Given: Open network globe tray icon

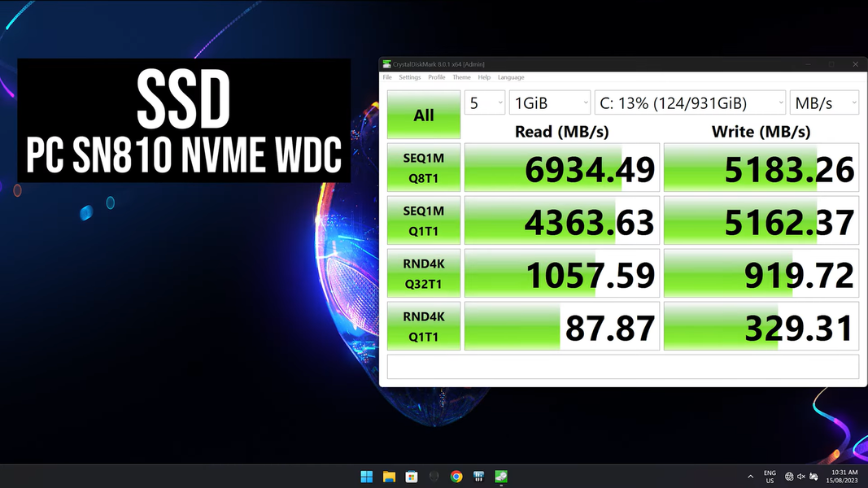Looking at the screenshot, I should point(789,477).
